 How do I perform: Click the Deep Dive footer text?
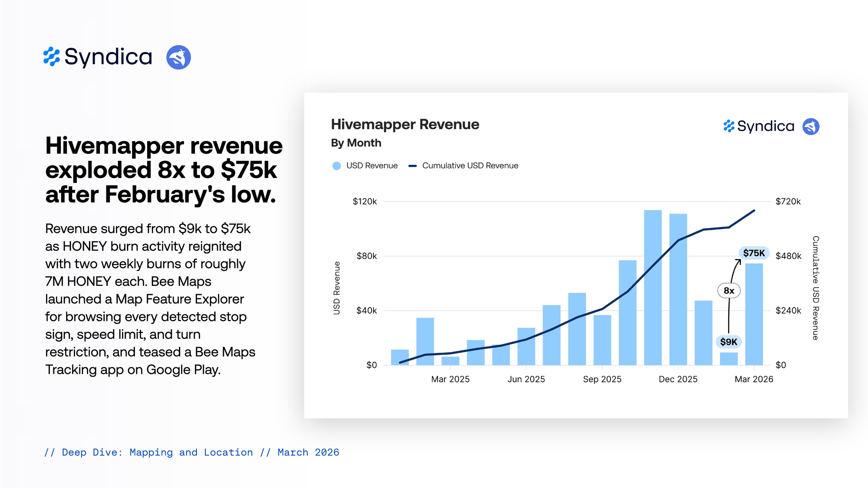tap(191, 452)
